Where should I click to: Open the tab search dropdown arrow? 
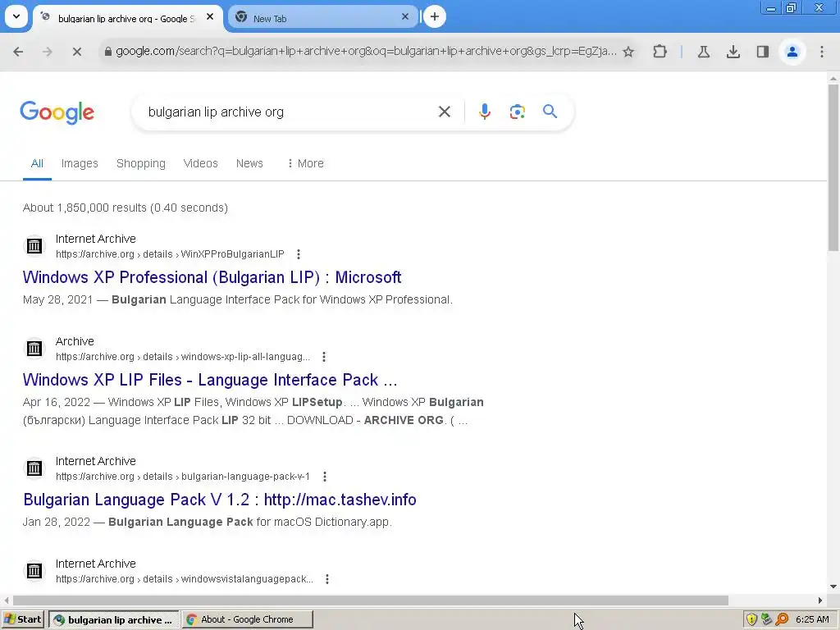(16, 16)
